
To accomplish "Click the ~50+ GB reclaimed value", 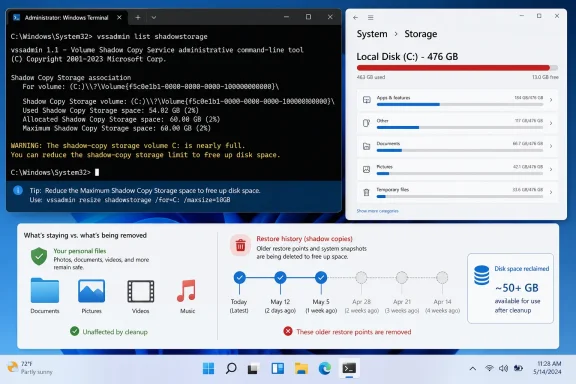I will [517, 288].
